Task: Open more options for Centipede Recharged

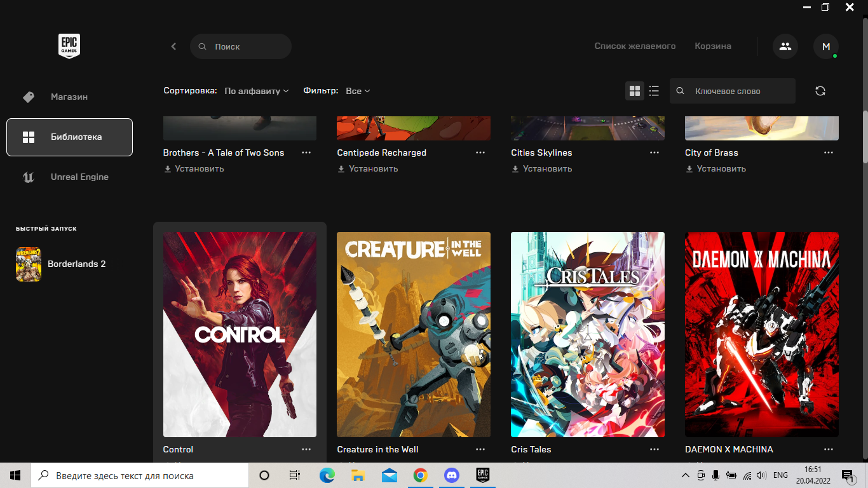Action: [x=480, y=152]
